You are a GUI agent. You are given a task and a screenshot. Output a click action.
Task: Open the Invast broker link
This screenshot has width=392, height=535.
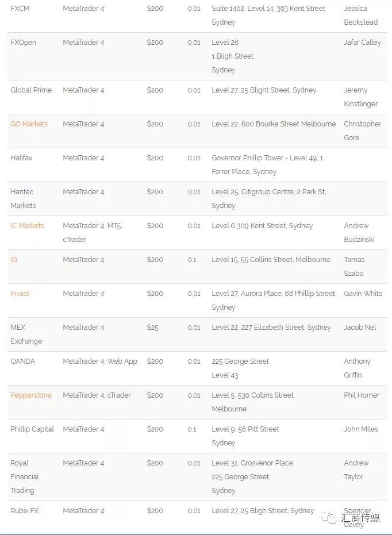[x=20, y=294]
